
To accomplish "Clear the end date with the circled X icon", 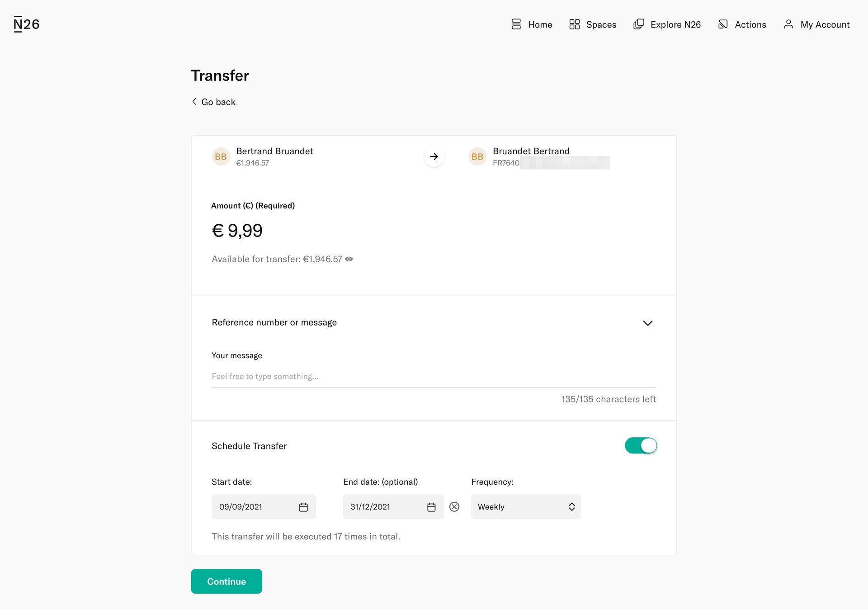I will (454, 507).
